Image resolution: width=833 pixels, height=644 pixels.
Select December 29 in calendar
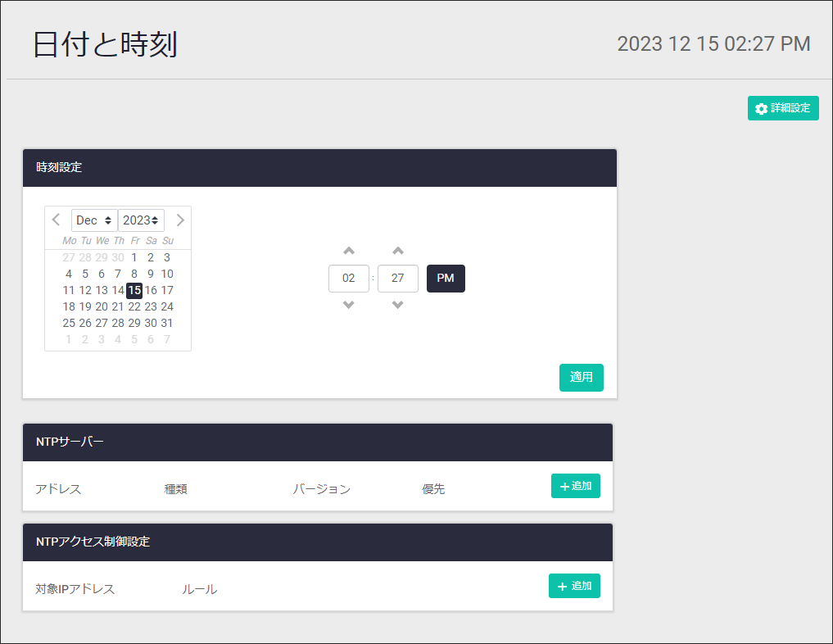point(134,323)
